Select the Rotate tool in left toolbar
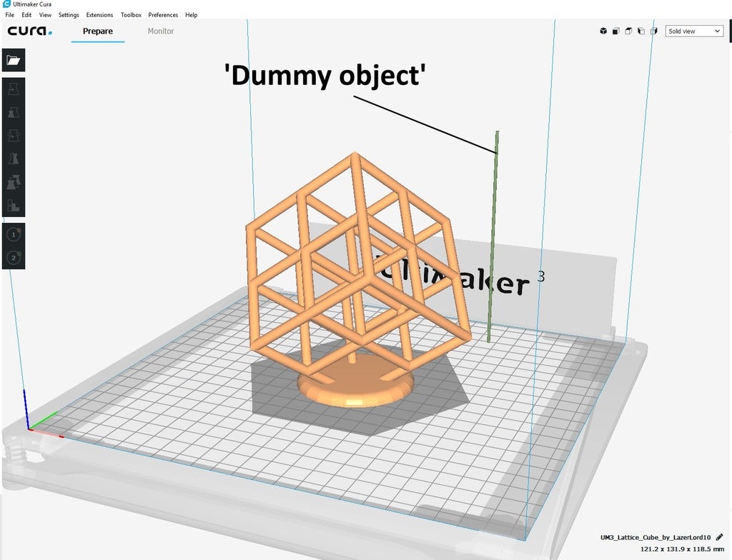 coord(14,136)
